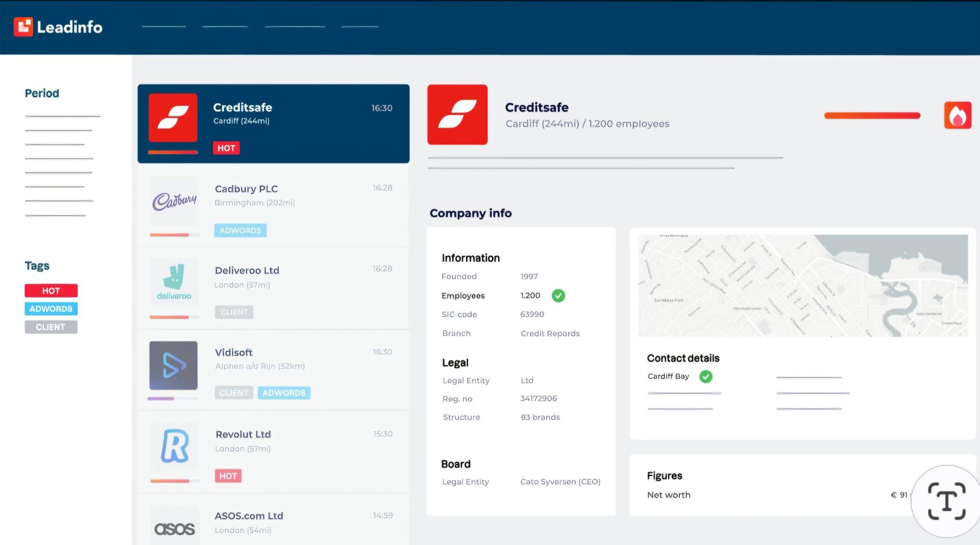
Task: Click the Branch value Credit Repords
Action: tap(550, 333)
